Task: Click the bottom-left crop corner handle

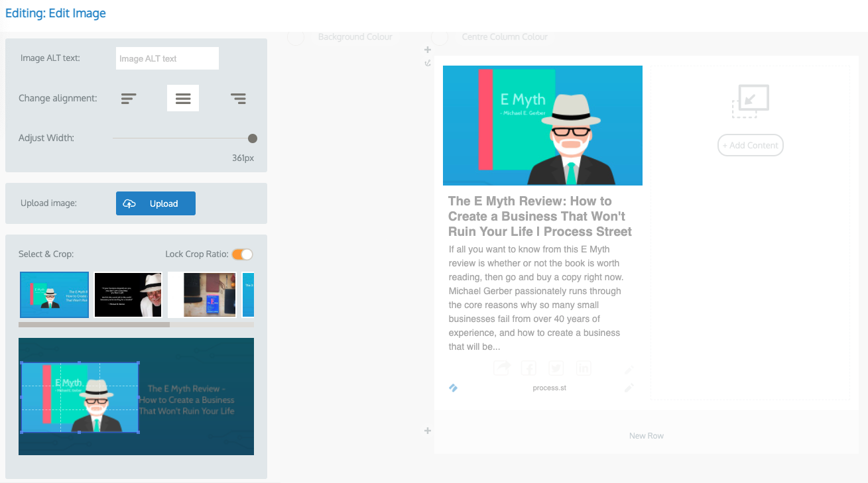Action: point(22,432)
